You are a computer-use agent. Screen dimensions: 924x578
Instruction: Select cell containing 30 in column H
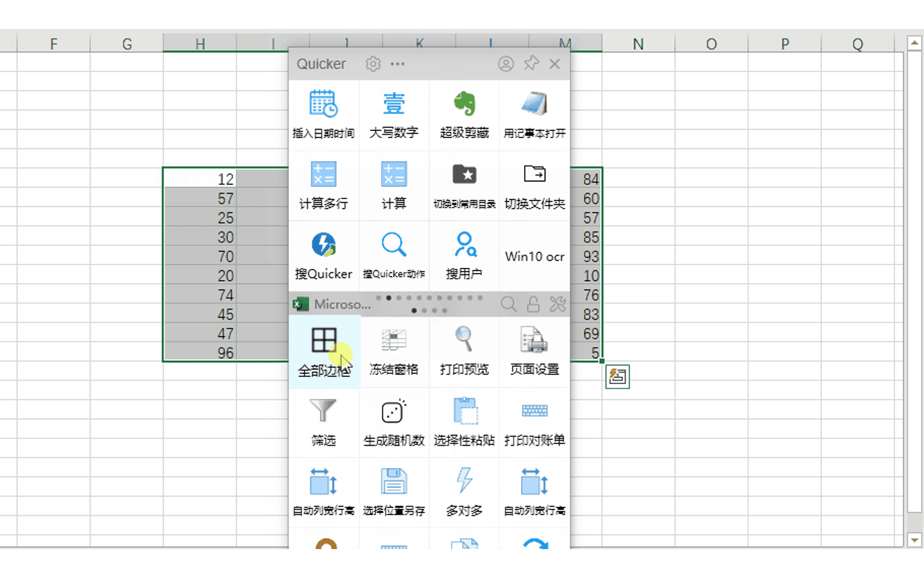click(200, 237)
